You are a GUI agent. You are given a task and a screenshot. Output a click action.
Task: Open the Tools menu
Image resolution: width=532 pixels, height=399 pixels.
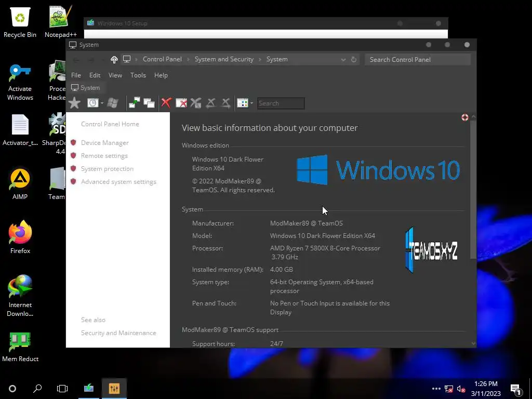[138, 75]
